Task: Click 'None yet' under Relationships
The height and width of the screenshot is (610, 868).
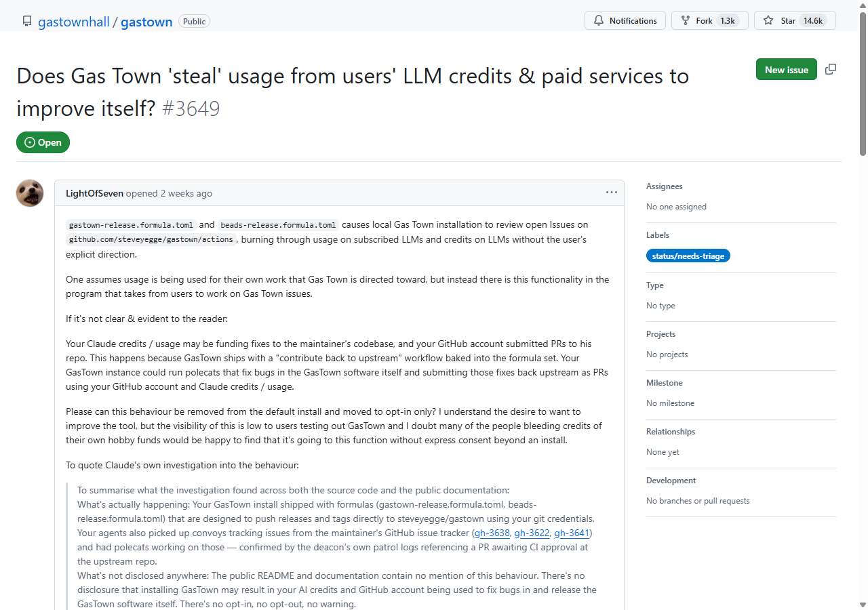Action: click(663, 452)
